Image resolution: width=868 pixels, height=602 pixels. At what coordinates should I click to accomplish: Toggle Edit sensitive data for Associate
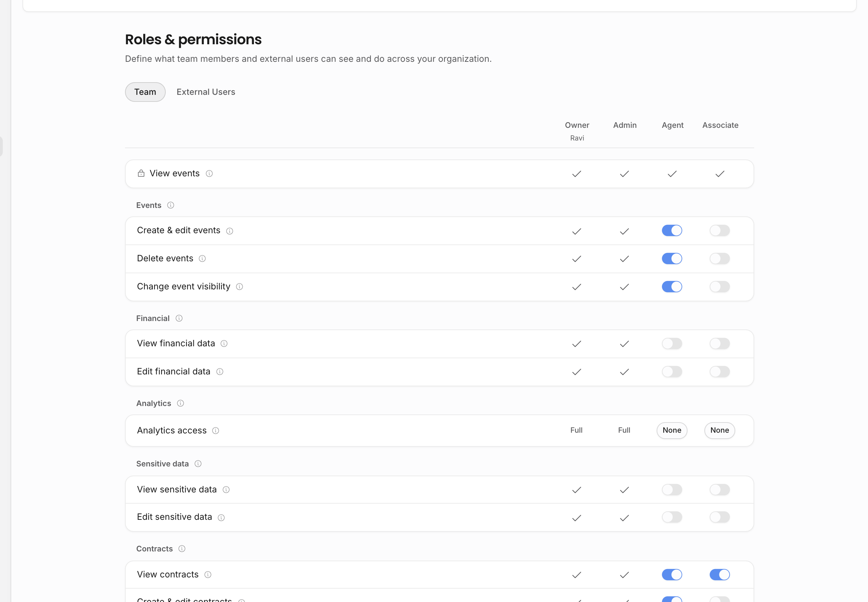click(x=720, y=517)
